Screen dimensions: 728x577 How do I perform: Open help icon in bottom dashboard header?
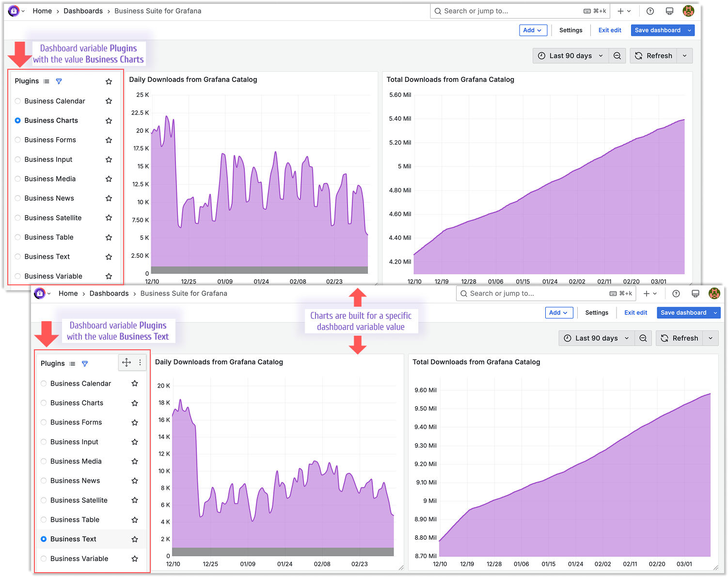[x=676, y=294]
